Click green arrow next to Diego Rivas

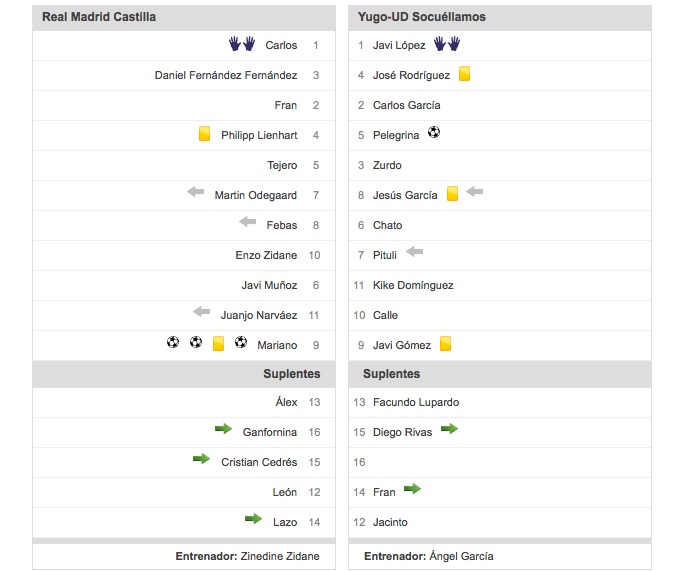coord(449,428)
